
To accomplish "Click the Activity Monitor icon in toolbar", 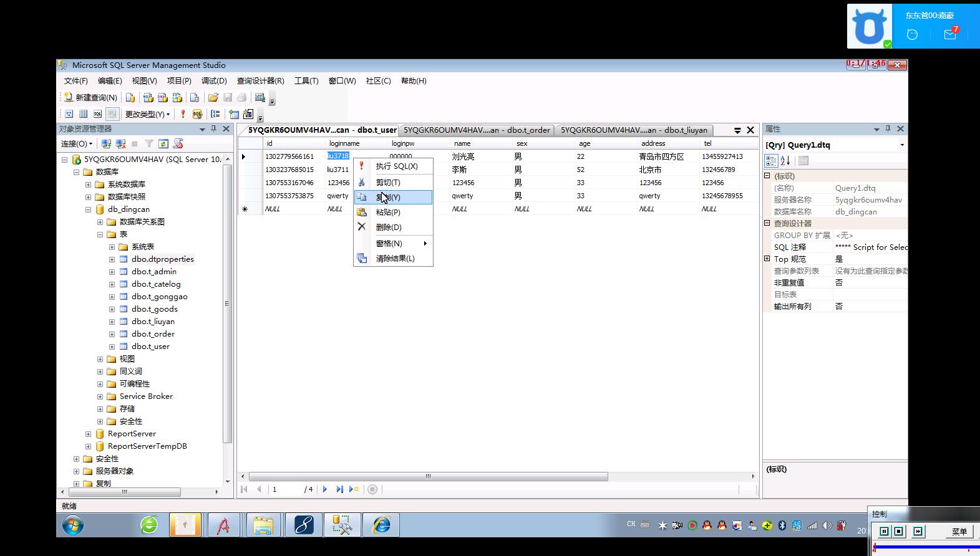I will [260, 97].
